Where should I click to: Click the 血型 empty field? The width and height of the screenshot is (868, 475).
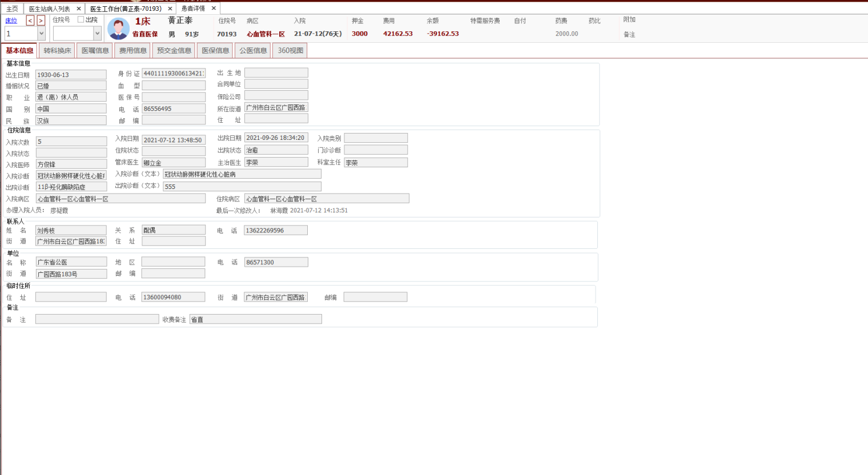point(174,85)
